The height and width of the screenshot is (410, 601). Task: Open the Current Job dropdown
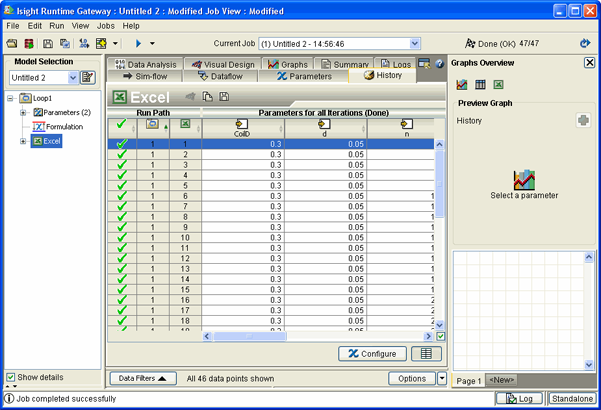(x=417, y=44)
